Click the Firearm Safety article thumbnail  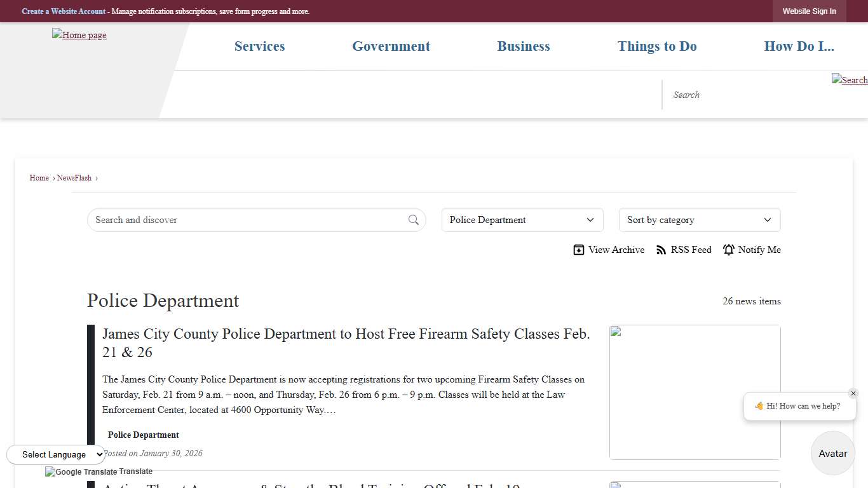coord(695,392)
